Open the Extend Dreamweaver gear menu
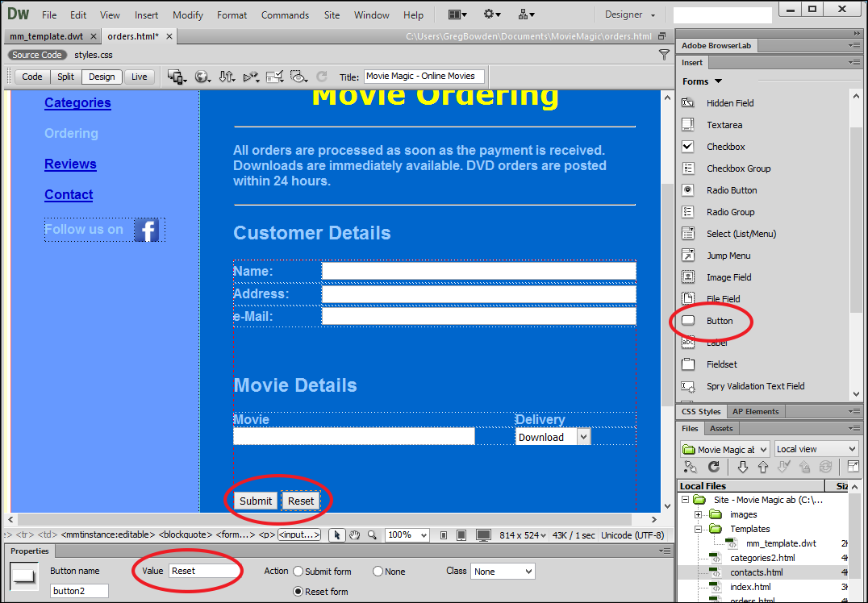This screenshot has width=868, height=603. coord(491,15)
